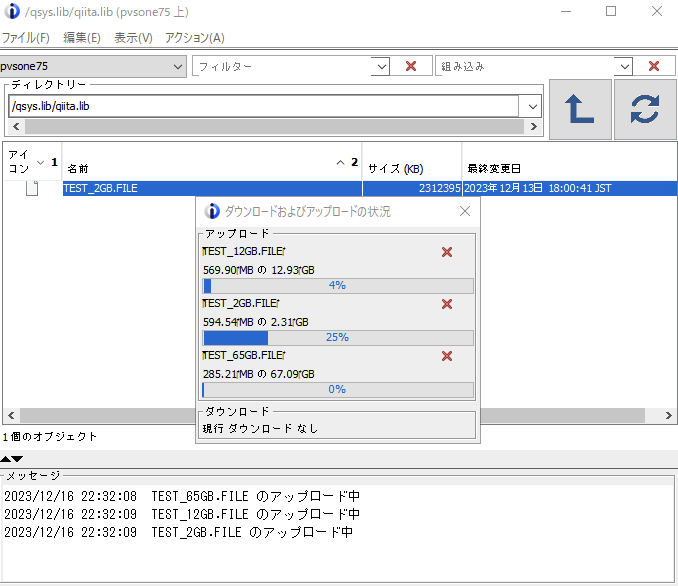
Task: Click directory scrollbar left arrow
Action: click(16, 126)
